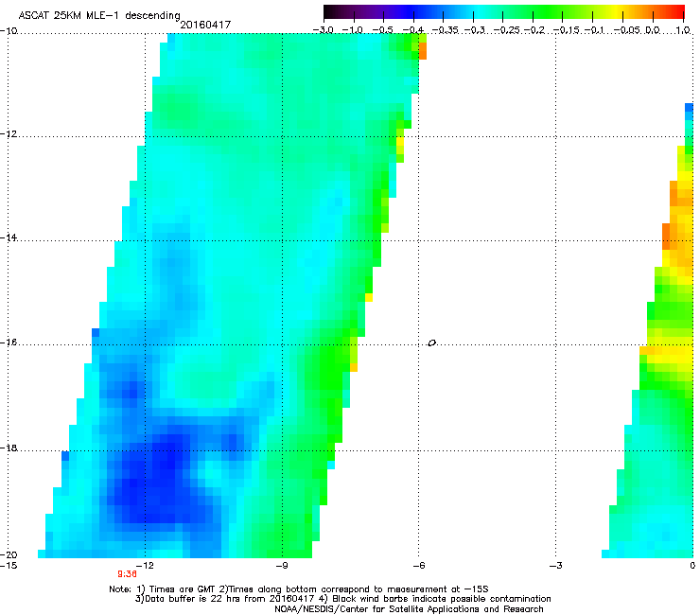This screenshot has height=615, width=700.
Task: Click the colorbar label '-0.1'
Action: click(594, 30)
